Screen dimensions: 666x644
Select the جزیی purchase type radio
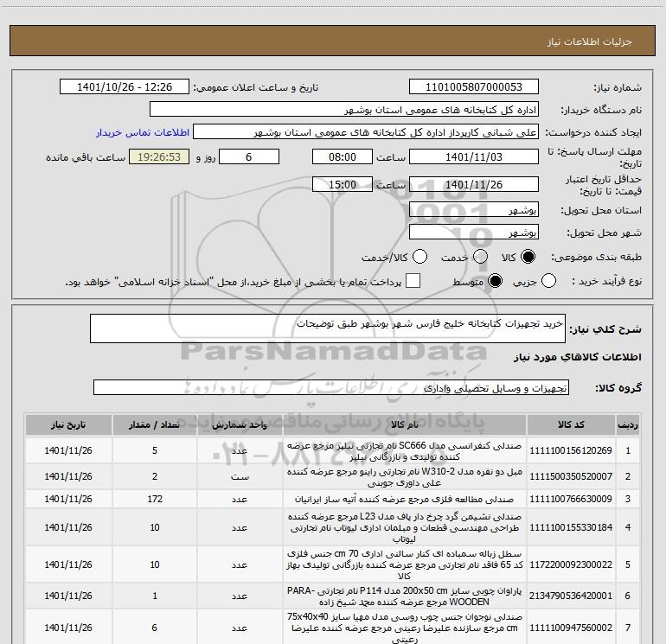point(548,281)
